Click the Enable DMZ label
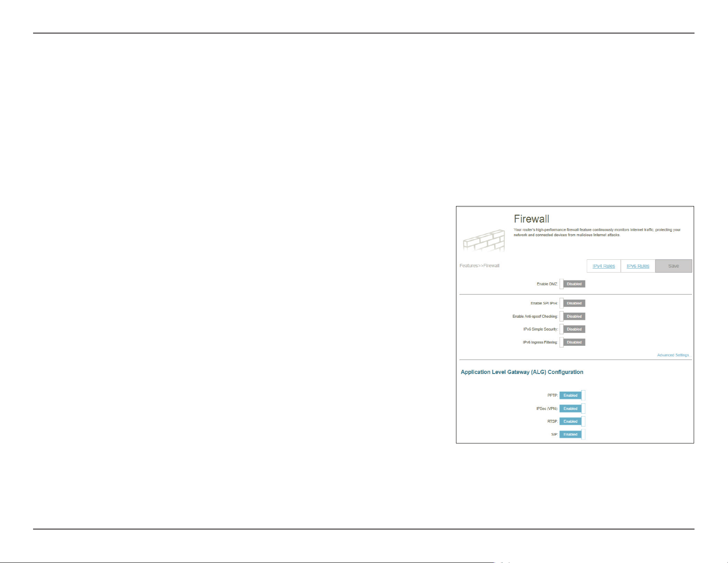 tap(547, 284)
